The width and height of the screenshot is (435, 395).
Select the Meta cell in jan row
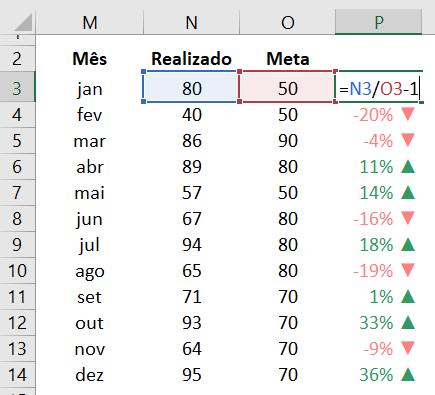(287, 87)
